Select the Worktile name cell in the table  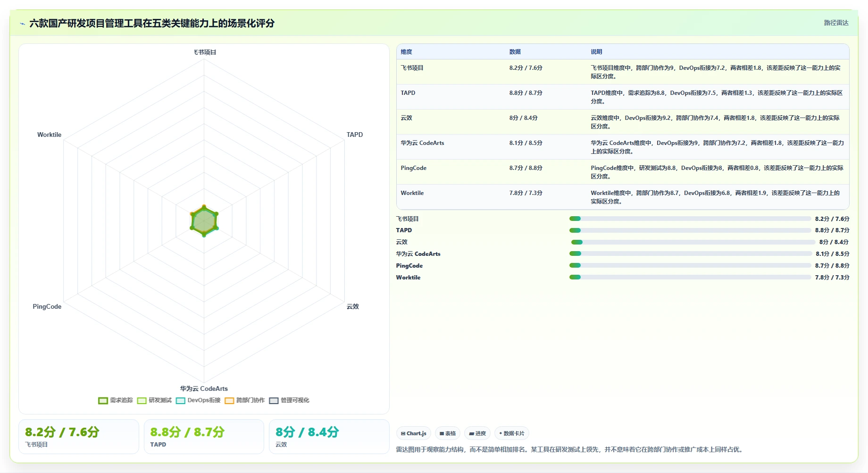click(x=451, y=197)
